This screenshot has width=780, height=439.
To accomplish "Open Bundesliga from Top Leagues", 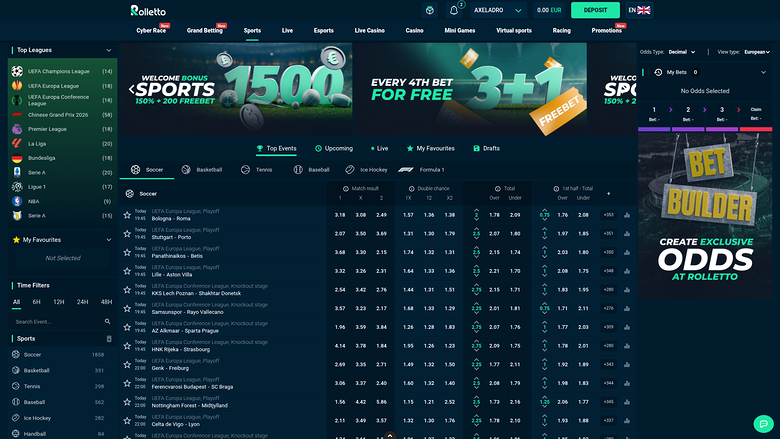I will 62,158.
